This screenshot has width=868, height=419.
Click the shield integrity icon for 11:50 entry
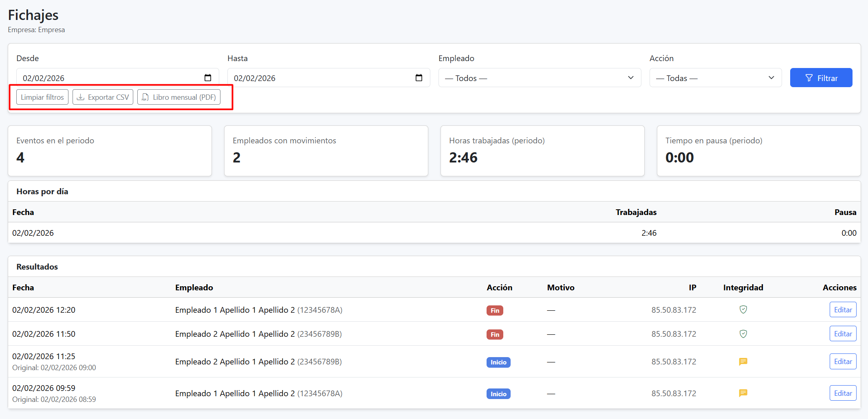click(x=743, y=334)
